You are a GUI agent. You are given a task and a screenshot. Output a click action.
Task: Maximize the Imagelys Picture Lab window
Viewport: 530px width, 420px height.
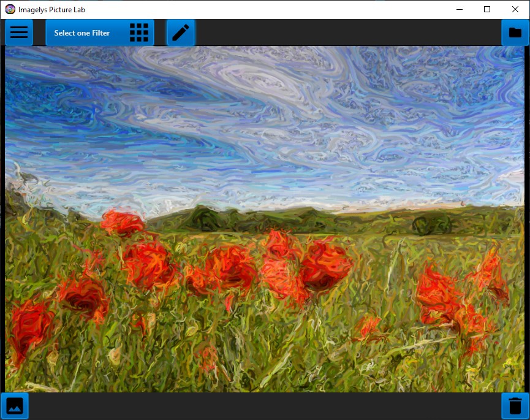(487, 9)
